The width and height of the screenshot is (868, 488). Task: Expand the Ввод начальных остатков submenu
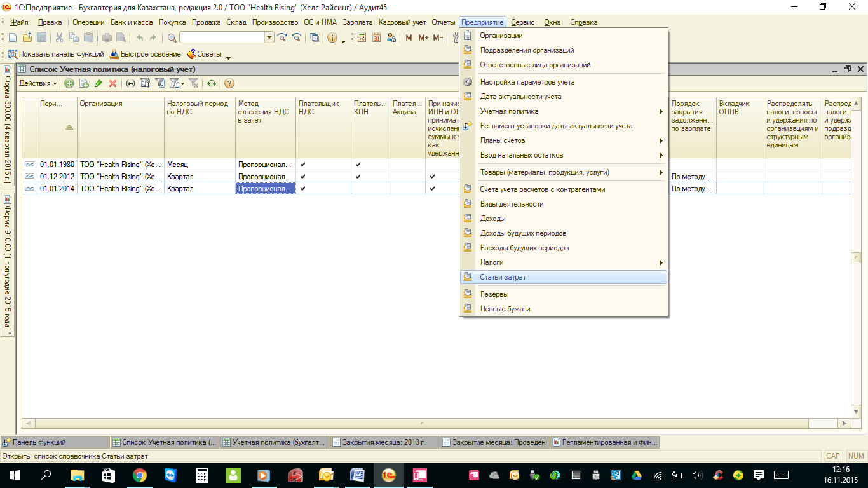(661, 155)
